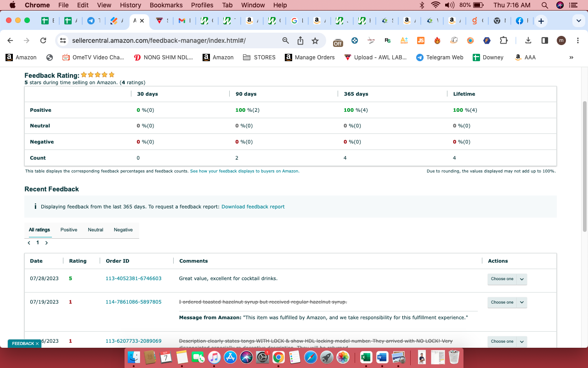This screenshot has width=588, height=368.
Task: Click the zoom magnifier icon in address bar
Action: click(x=286, y=40)
